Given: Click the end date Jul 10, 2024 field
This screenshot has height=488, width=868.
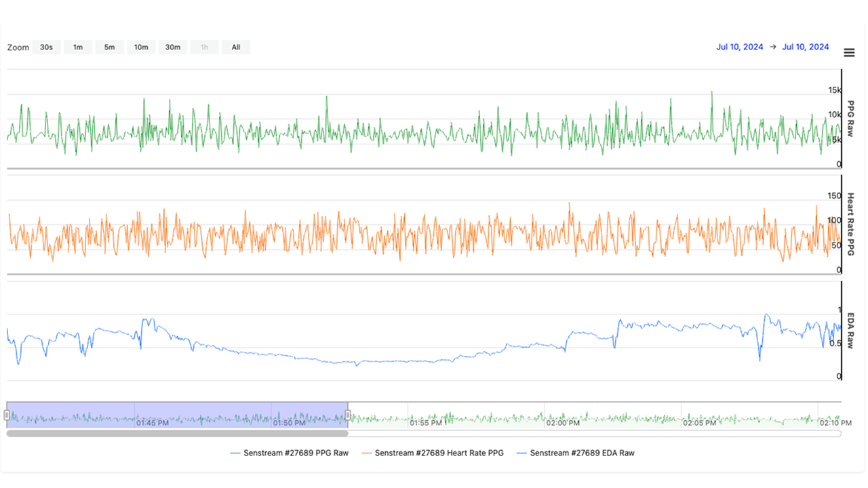Looking at the screenshot, I should click(x=805, y=47).
